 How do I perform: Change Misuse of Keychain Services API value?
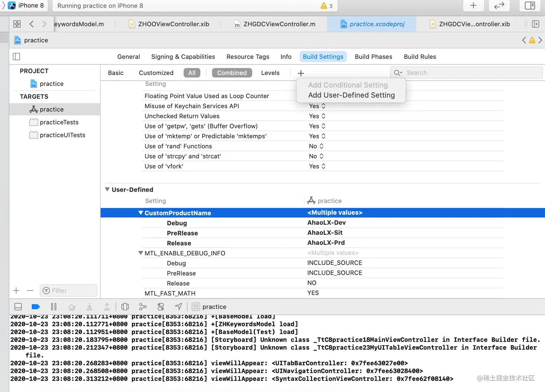(x=317, y=106)
